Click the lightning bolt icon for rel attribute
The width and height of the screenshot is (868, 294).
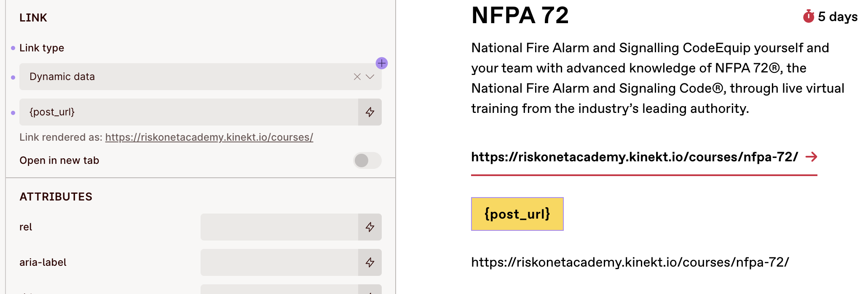click(370, 227)
